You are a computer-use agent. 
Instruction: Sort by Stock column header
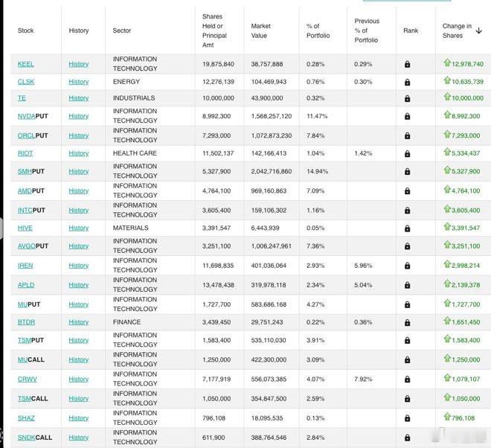click(x=26, y=31)
